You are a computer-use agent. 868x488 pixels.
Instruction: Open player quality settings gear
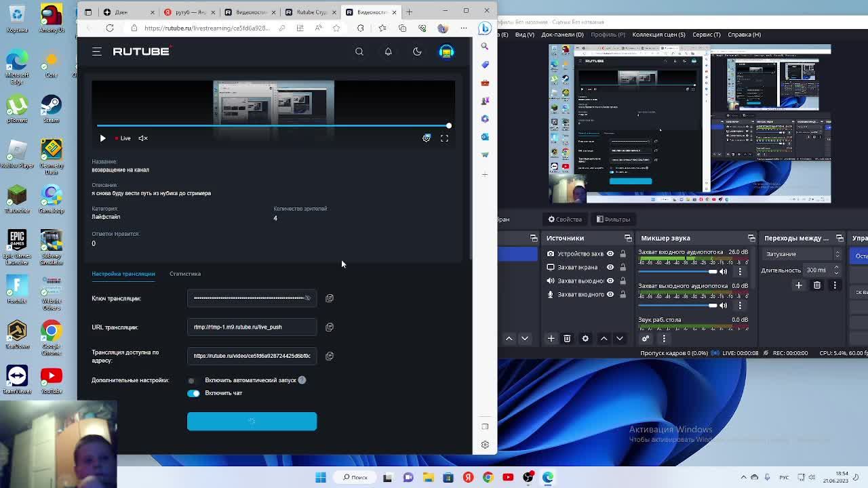(427, 138)
